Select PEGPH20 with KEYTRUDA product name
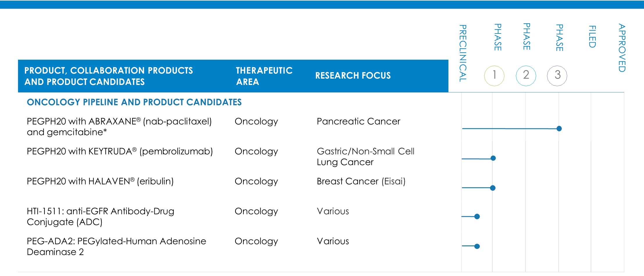 (120, 151)
